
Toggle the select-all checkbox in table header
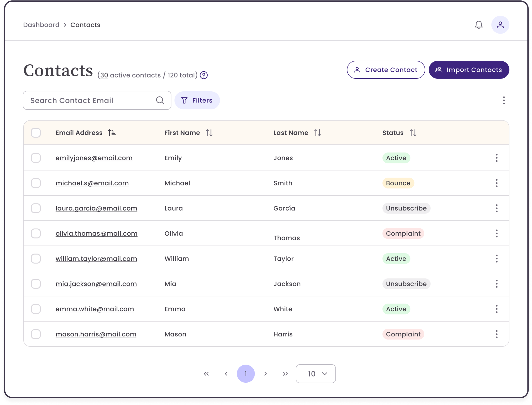(36, 133)
